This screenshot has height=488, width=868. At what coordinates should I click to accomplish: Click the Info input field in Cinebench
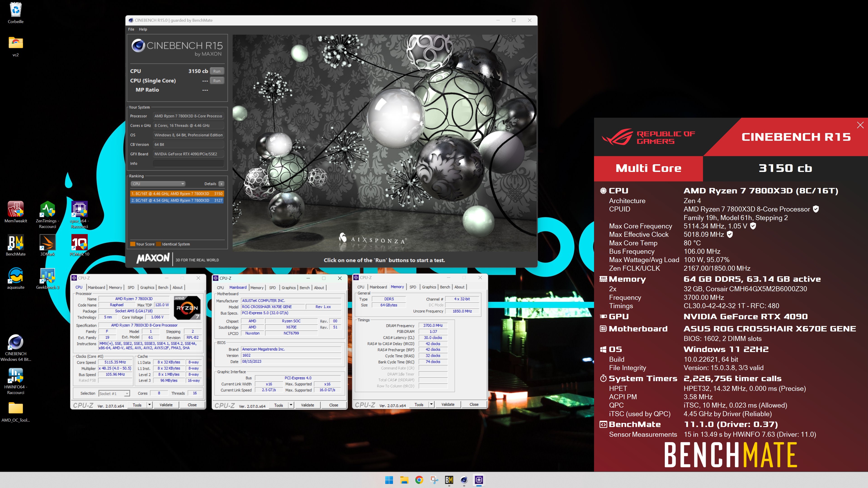[188, 163]
